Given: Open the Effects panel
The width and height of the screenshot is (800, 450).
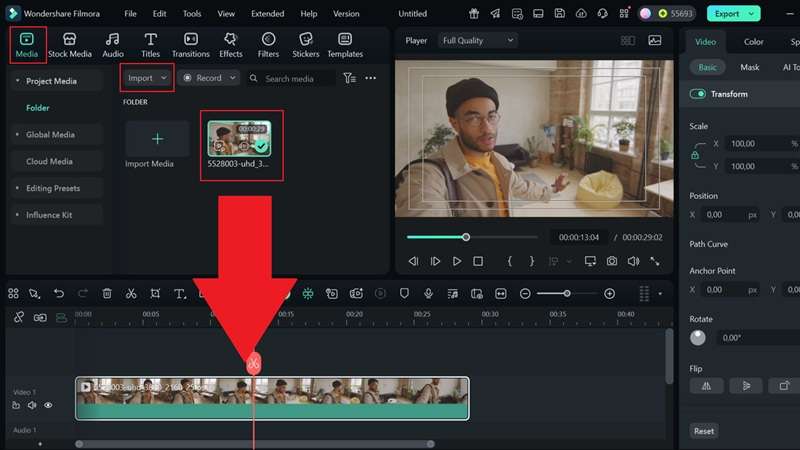Looking at the screenshot, I should click(231, 45).
